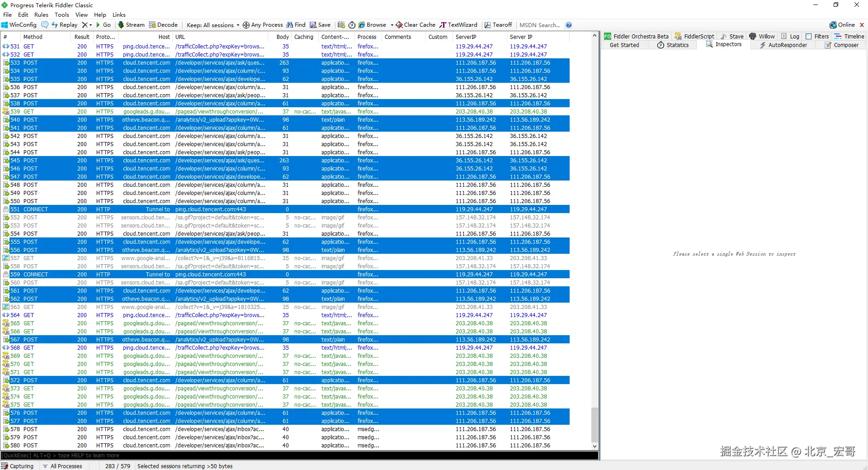
Task: Sort sessions by Process column header
Action: coord(367,37)
